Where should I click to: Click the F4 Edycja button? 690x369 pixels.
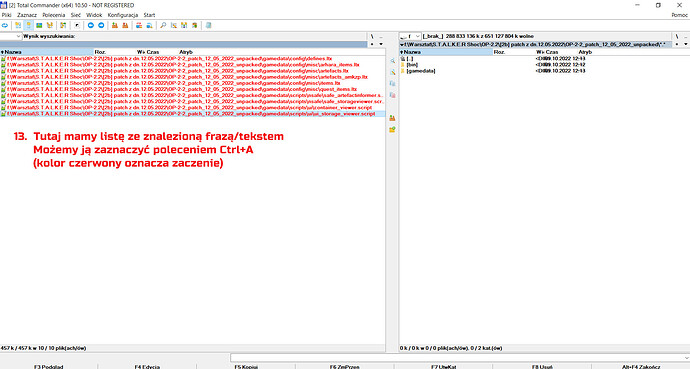[147, 366]
